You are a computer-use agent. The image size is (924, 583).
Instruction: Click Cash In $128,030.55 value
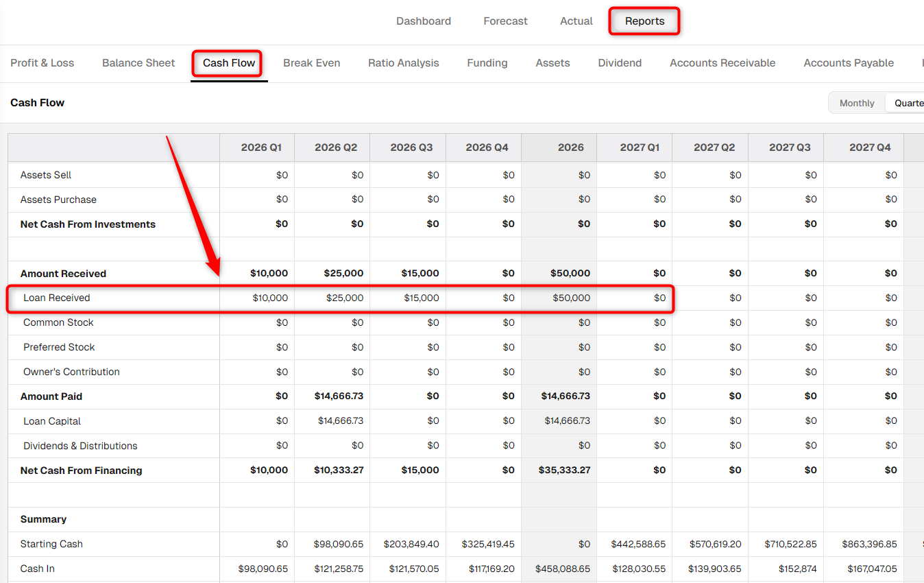[x=640, y=569]
